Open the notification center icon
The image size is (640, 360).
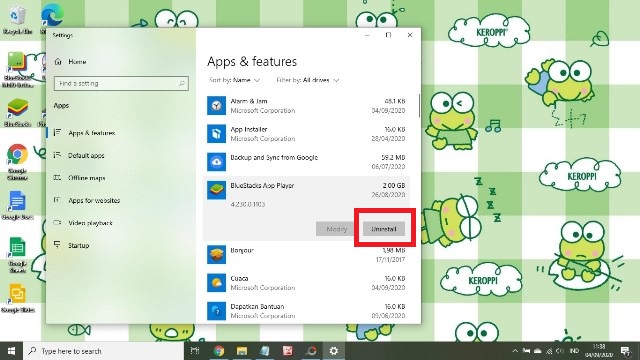(625, 351)
